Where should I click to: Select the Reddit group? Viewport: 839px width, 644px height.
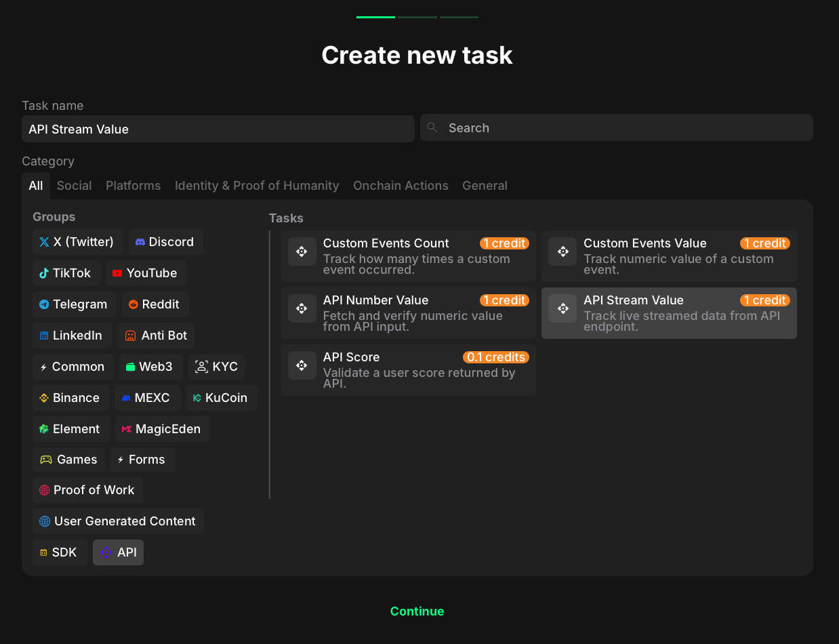coord(155,304)
